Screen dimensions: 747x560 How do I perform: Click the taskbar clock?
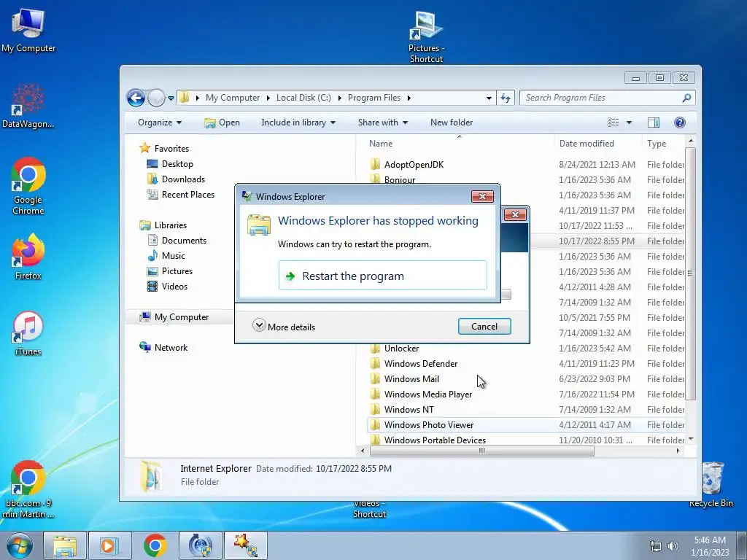coord(710,546)
